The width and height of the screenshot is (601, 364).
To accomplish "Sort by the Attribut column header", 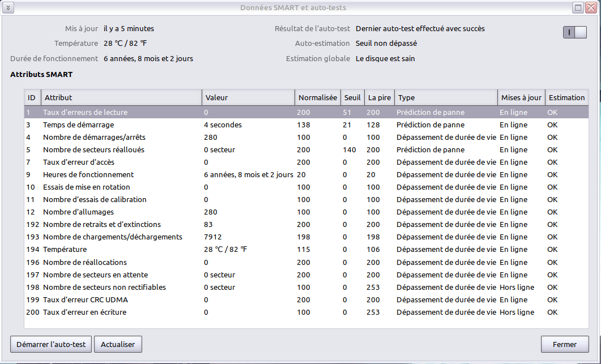I will pos(121,98).
